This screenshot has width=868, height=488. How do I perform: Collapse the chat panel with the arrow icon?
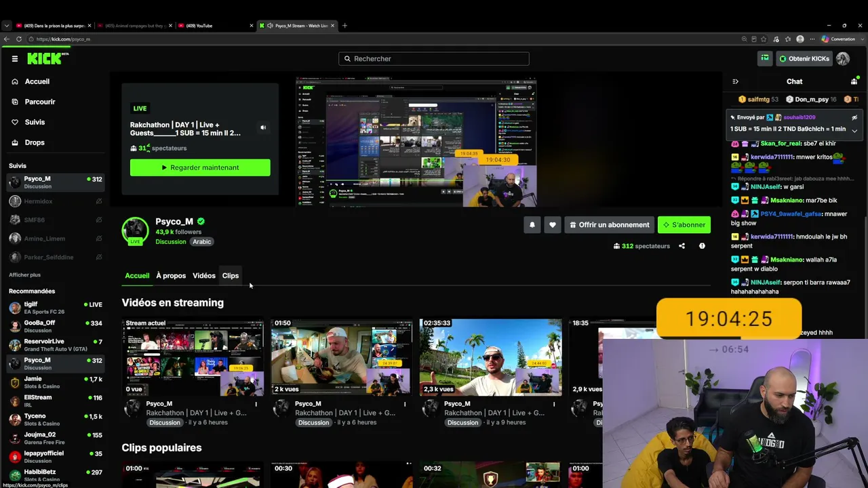tap(735, 81)
